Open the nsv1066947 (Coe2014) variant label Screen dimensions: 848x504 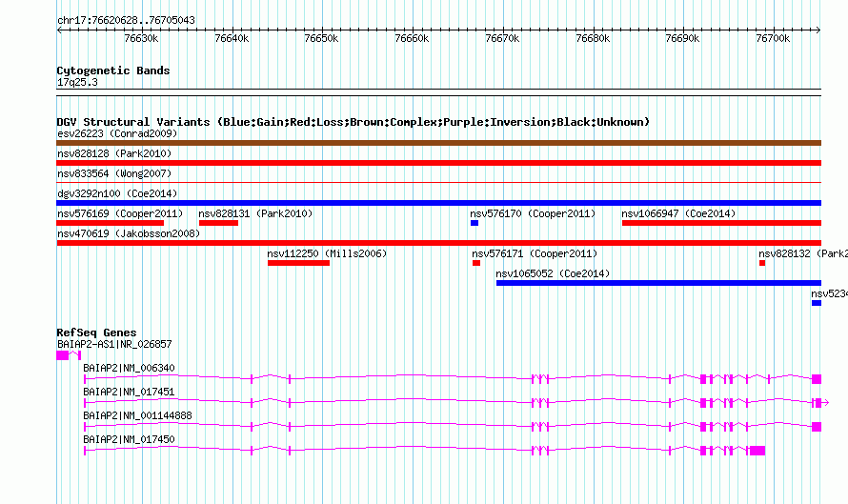[x=678, y=213]
